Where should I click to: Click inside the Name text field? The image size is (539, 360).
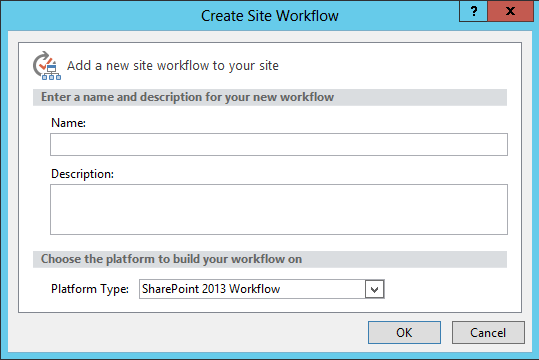[x=279, y=144]
